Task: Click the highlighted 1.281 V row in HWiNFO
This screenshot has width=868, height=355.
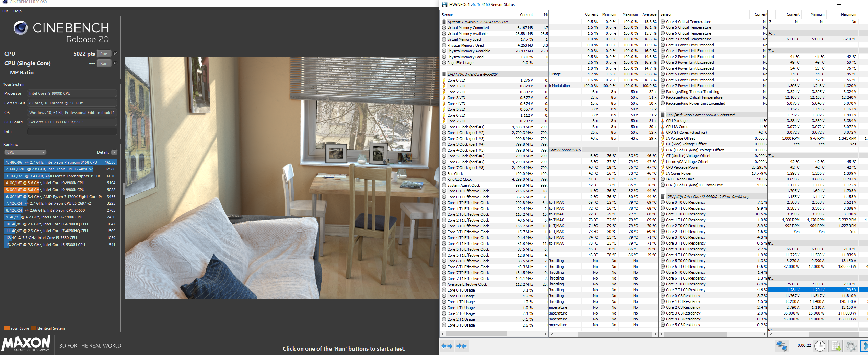Action: pos(818,290)
